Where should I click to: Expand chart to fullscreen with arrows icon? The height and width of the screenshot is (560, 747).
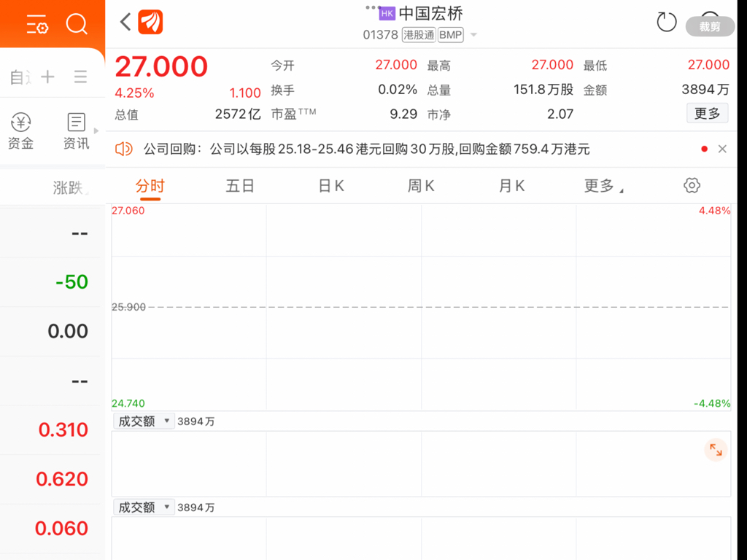point(716,449)
